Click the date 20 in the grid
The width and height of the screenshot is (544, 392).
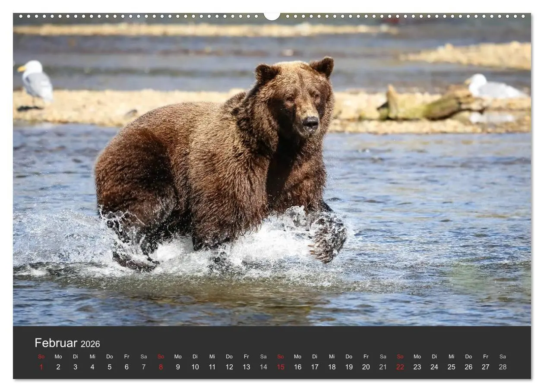coord(366,367)
